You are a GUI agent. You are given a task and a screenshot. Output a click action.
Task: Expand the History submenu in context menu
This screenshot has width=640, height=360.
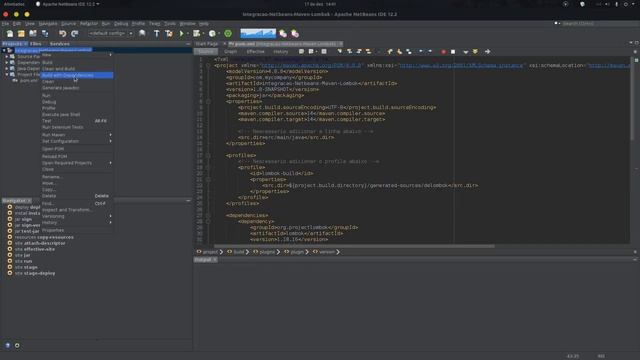(77, 222)
